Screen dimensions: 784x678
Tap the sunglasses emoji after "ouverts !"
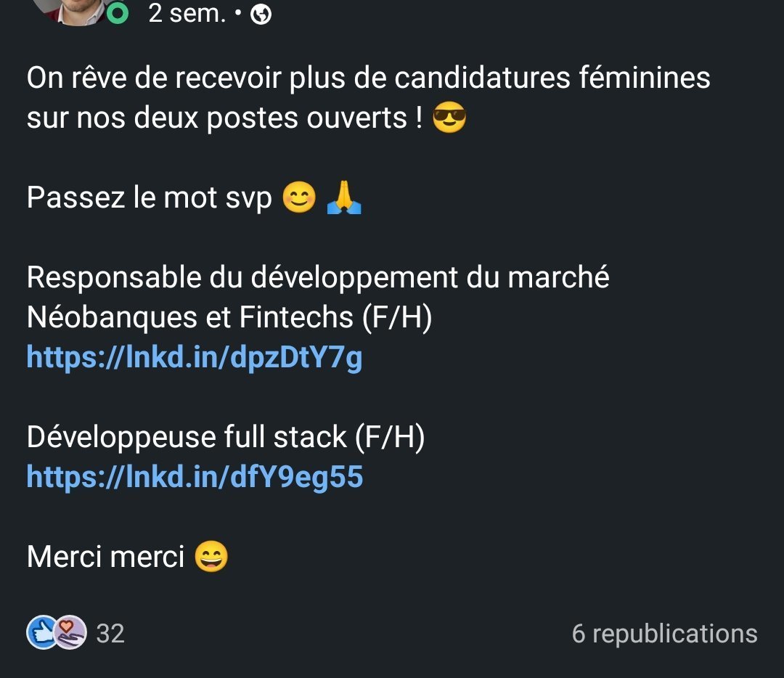449,118
